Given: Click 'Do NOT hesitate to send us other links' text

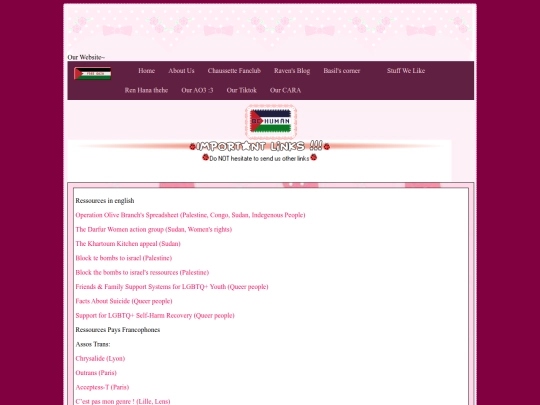Looking at the screenshot, I should pos(259,158).
